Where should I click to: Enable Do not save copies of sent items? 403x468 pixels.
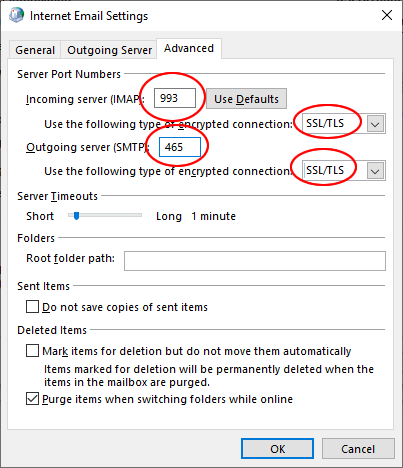click(32, 307)
